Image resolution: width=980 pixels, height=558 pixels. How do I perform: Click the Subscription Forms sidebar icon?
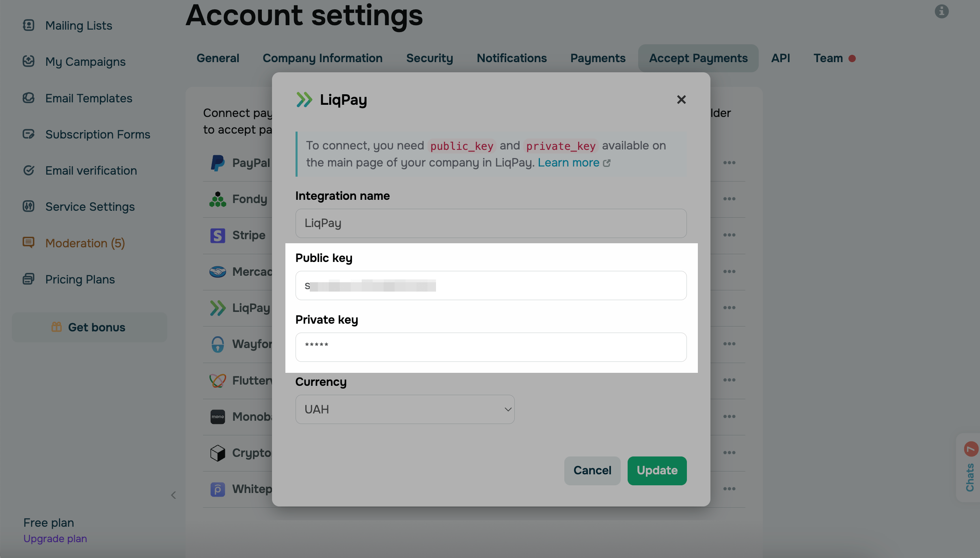pos(28,134)
